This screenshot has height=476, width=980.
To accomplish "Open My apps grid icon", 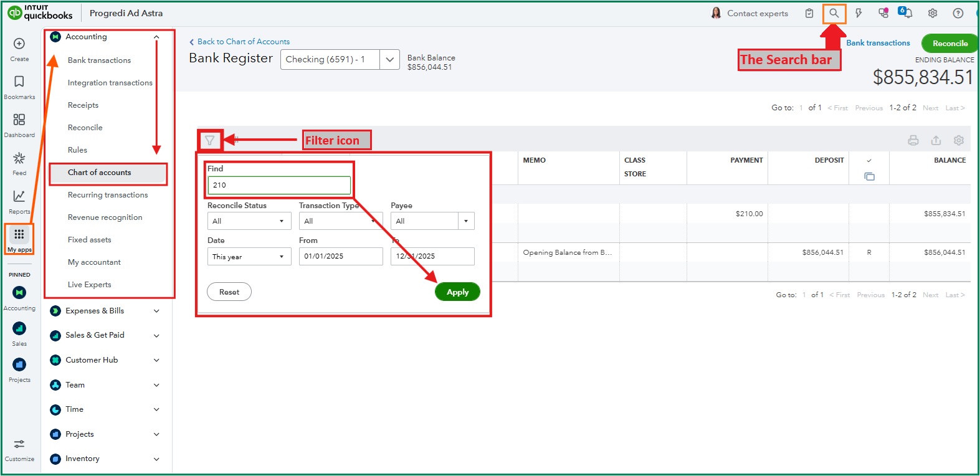I will coord(19,234).
